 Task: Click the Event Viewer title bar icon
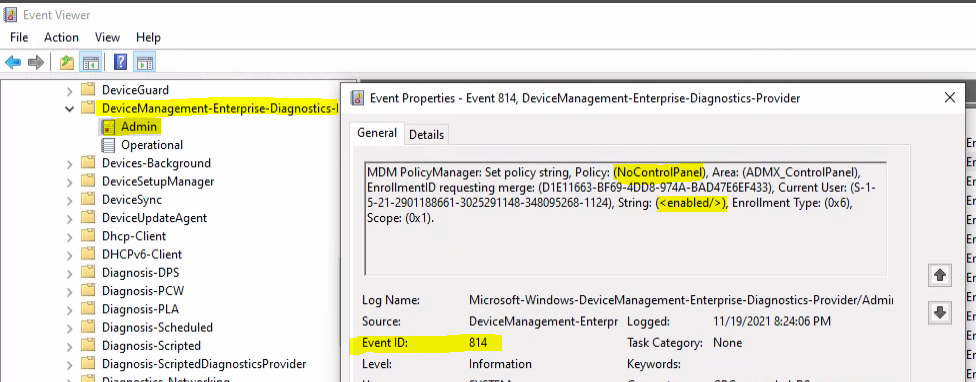[12, 14]
